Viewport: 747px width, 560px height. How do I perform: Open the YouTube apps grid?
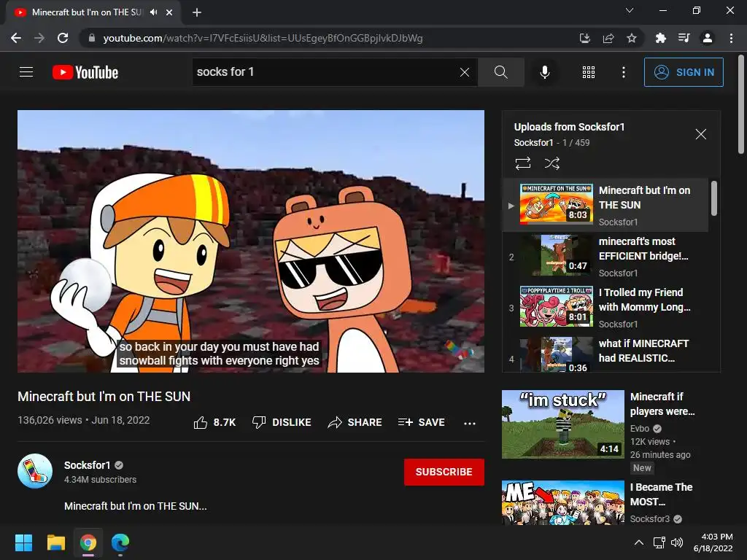click(x=589, y=72)
